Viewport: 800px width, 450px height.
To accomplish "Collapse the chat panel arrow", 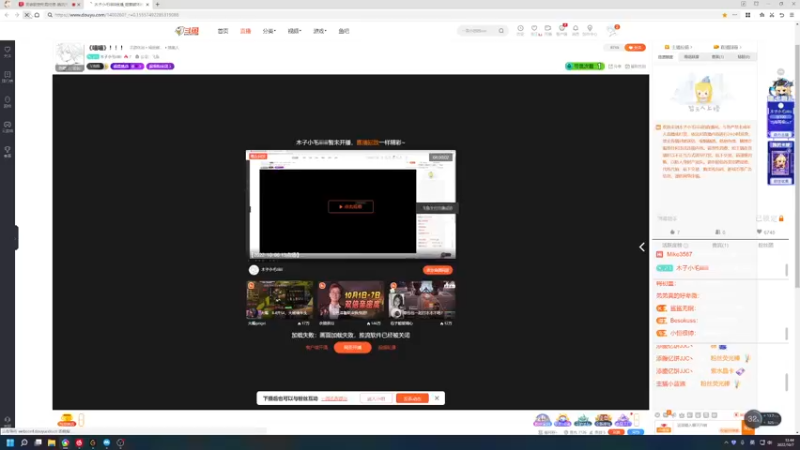I will (x=642, y=247).
